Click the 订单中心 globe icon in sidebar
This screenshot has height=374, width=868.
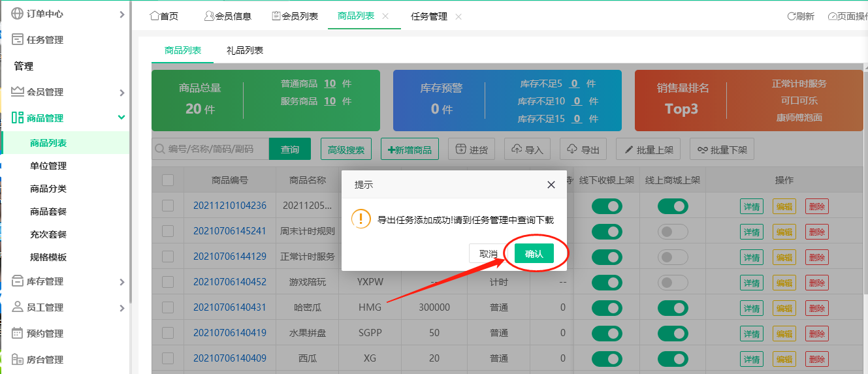point(18,14)
